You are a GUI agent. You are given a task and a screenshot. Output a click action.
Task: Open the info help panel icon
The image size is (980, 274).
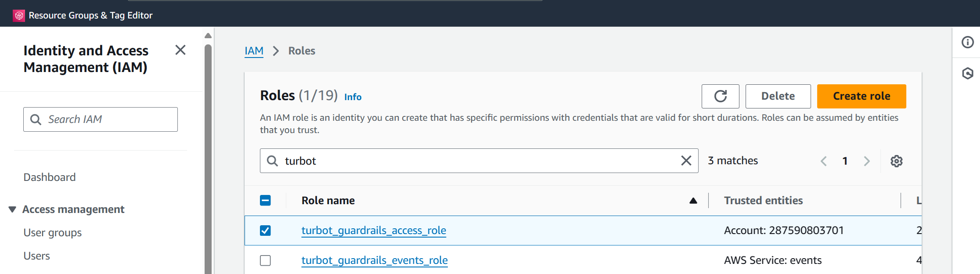pos(968,42)
